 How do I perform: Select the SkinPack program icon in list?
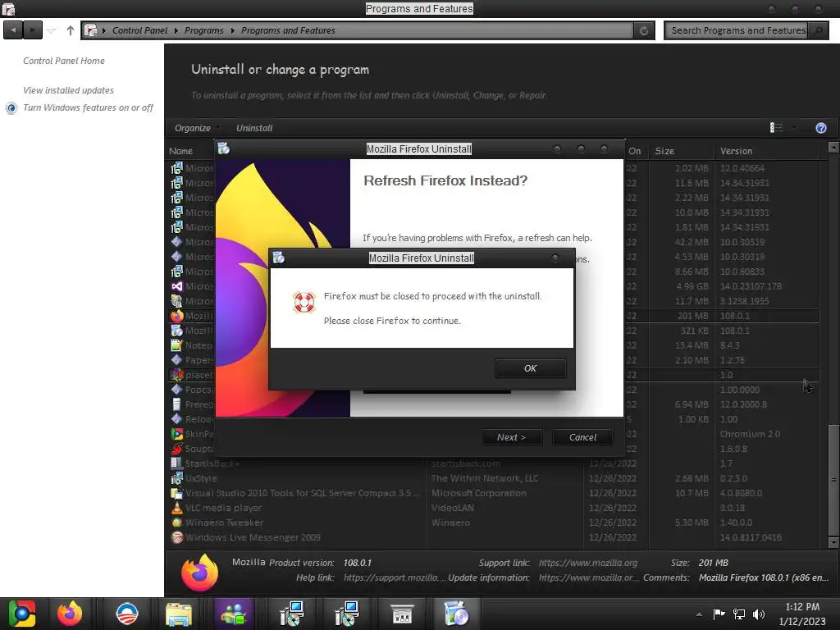point(177,434)
